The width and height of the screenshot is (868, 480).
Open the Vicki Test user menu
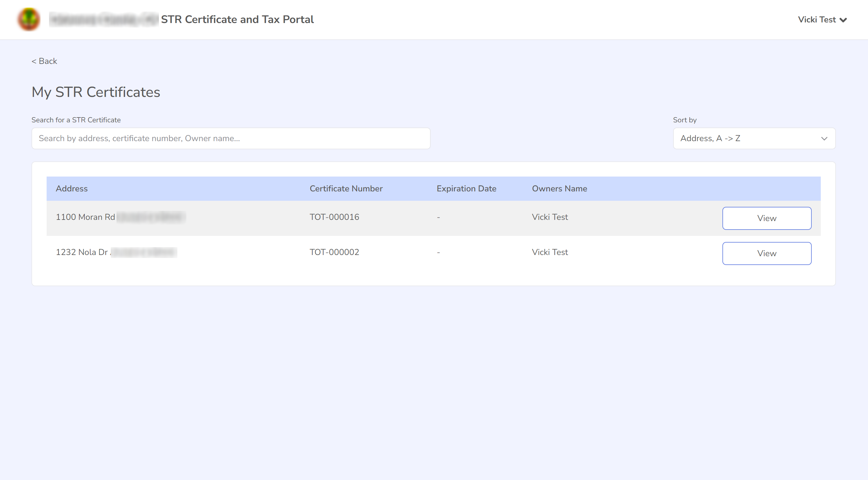822,20
